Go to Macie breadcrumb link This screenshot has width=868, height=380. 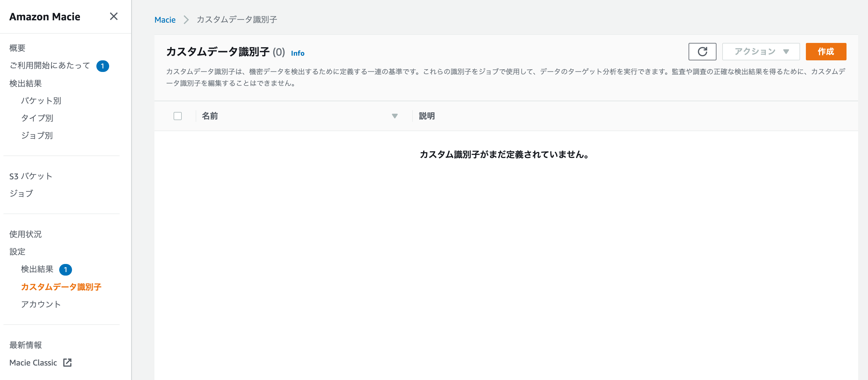(x=165, y=19)
